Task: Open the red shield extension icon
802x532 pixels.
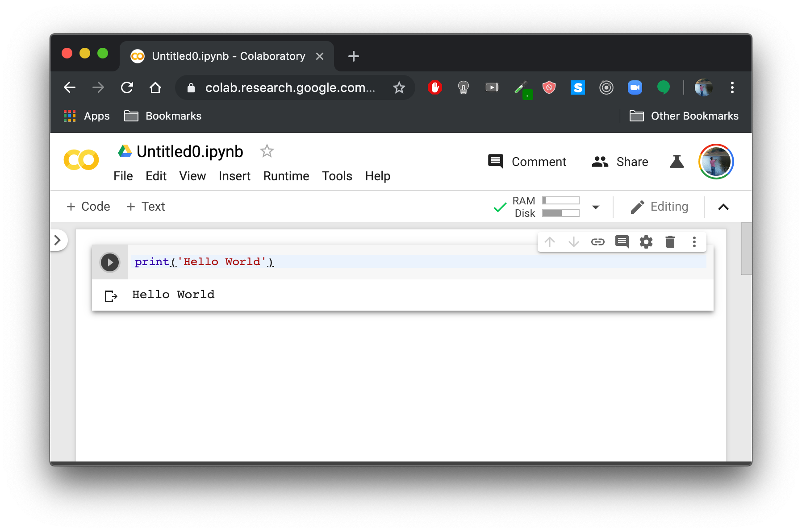Action: click(x=549, y=87)
